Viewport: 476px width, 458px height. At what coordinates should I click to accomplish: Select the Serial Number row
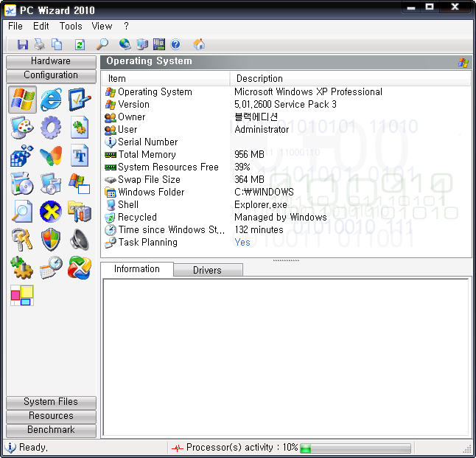286,142
